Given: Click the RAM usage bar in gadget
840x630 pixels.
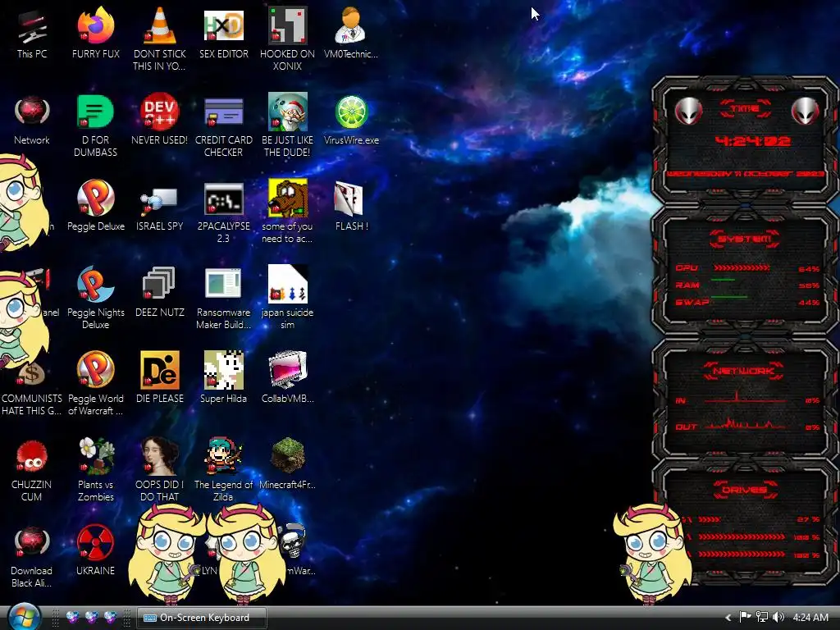Looking at the screenshot, I should coord(724,280).
